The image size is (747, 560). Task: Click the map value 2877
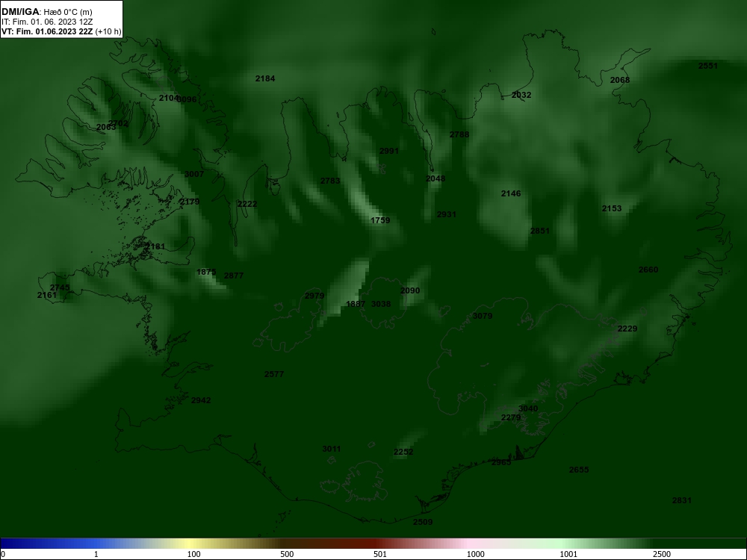click(233, 276)
